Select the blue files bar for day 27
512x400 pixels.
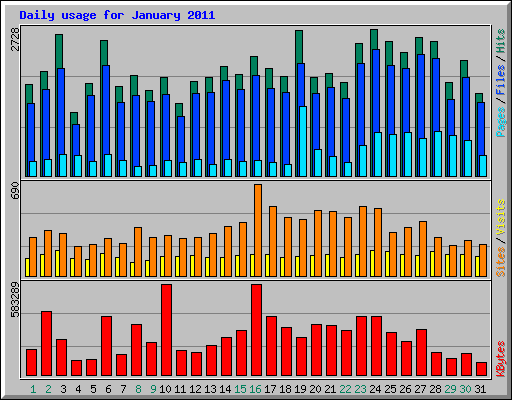point(421,97)
